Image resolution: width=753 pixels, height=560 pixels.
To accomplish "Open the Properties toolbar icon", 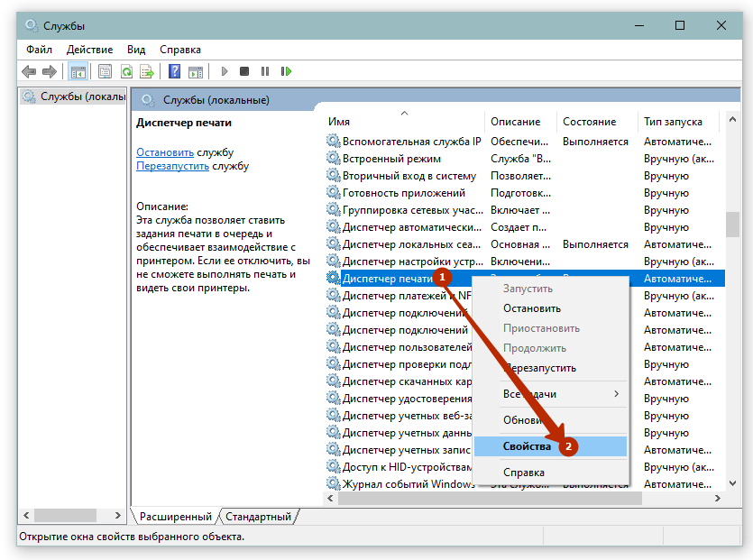I will coord(106,71).
